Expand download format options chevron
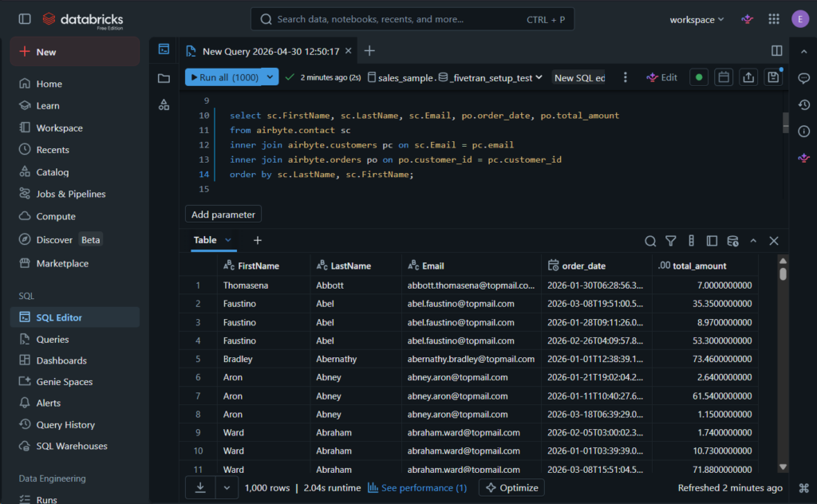 227,488
